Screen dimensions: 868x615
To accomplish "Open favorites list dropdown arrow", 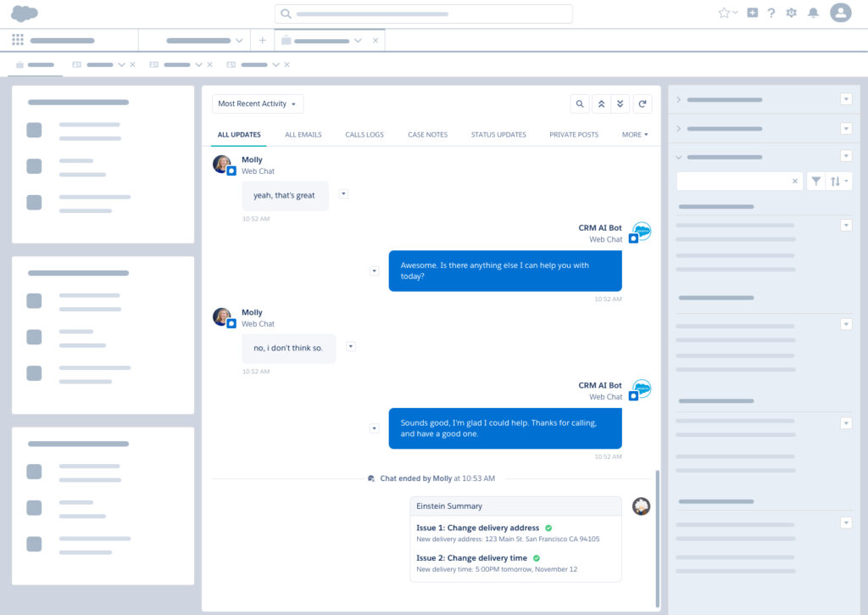I will (x=735, y=12).
